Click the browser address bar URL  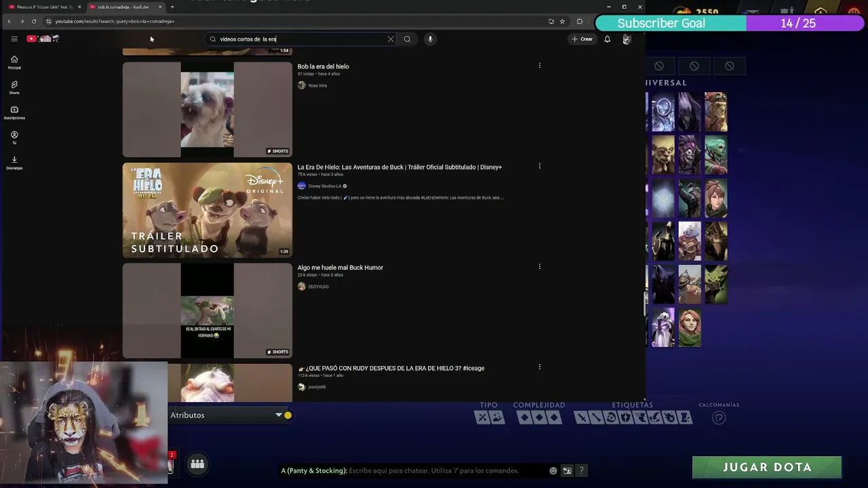tap(115, 21)
